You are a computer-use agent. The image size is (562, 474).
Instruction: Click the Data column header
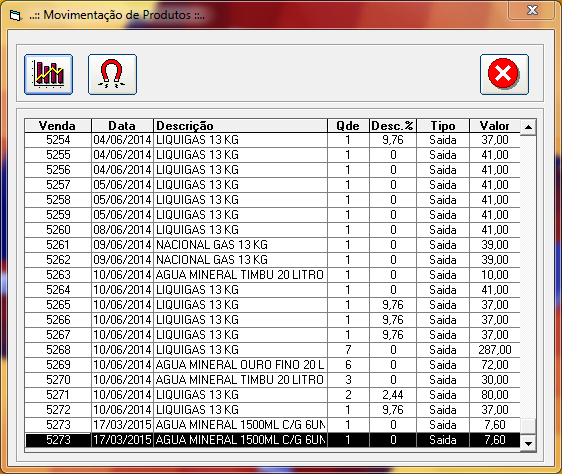pos(122,126)
